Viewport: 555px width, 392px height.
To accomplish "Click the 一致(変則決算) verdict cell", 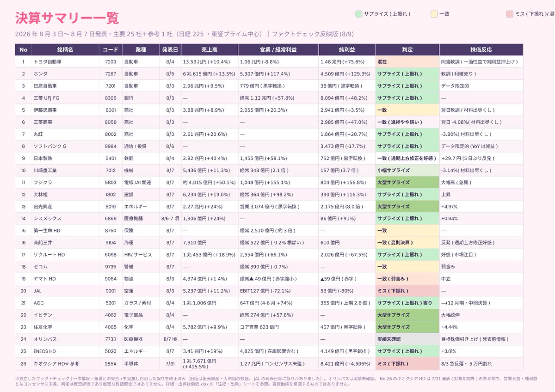I will pos(407,243).
